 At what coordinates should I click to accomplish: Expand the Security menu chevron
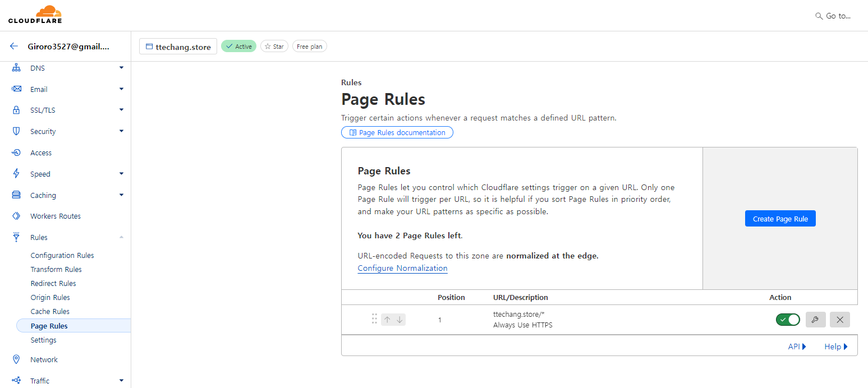click(121, 131)
